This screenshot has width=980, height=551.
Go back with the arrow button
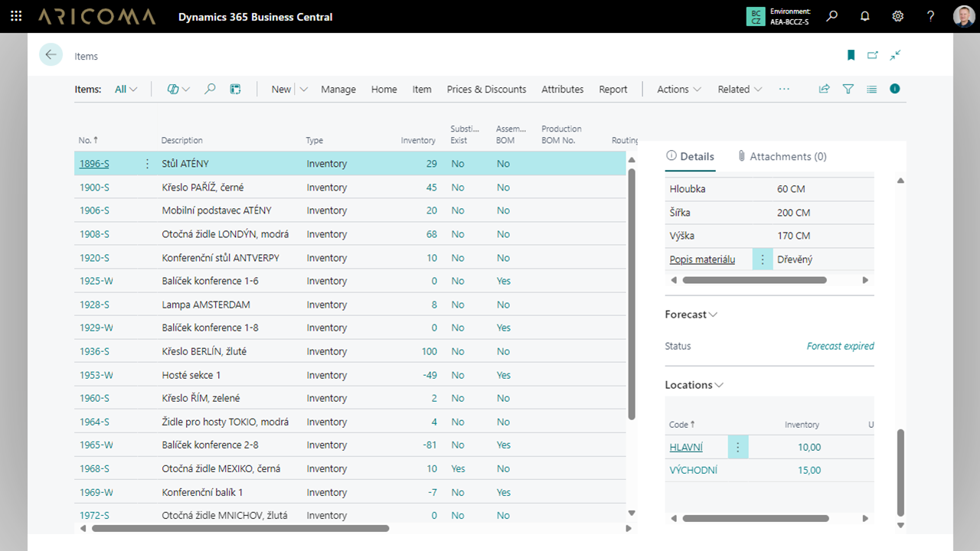click(51, 54)
